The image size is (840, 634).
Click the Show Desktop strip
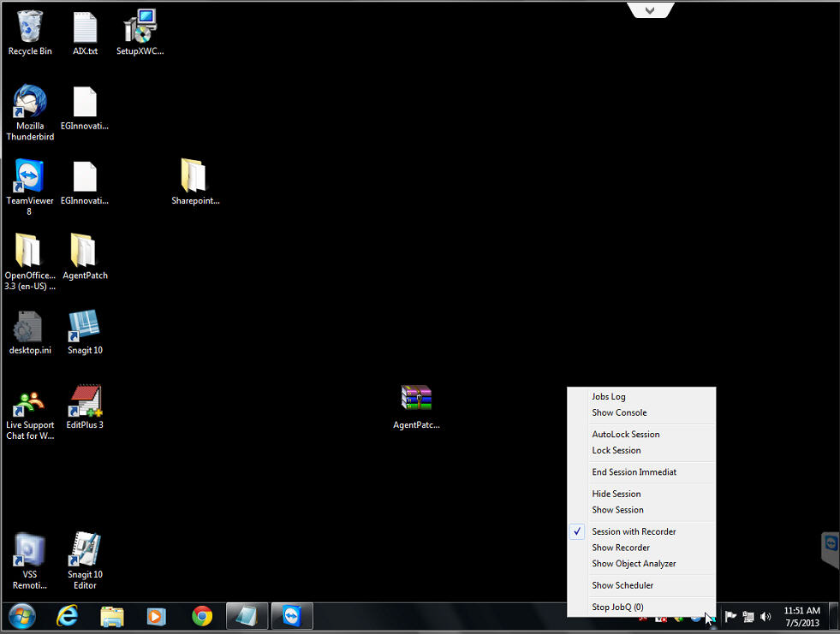(x=833, y=616)
